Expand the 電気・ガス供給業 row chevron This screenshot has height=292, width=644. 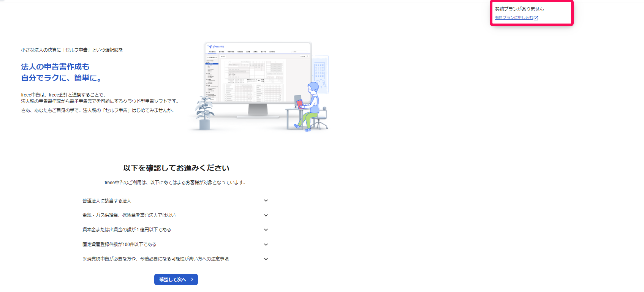266,215
